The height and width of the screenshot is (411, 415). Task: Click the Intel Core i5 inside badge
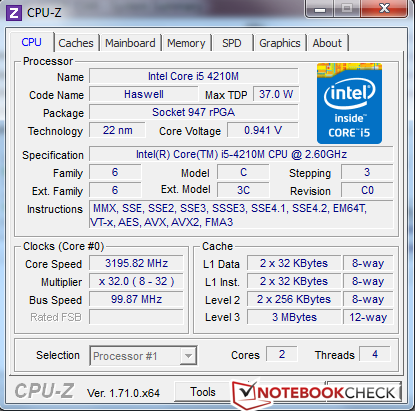pos(349,103)
